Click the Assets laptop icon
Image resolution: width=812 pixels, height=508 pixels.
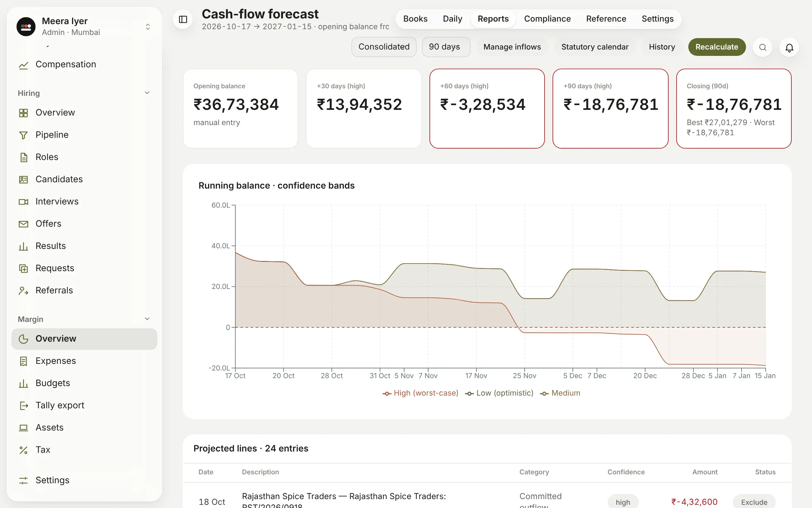click(x=23, y=428)
